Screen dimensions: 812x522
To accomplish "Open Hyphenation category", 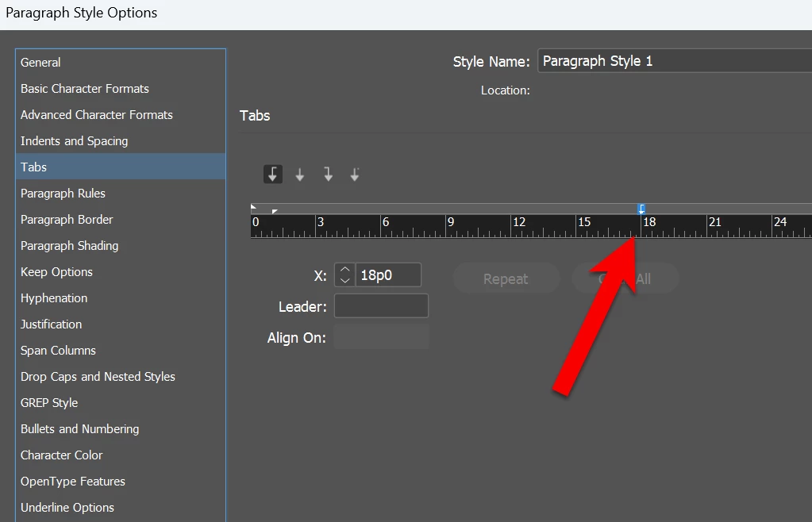I will click(121, 298).
